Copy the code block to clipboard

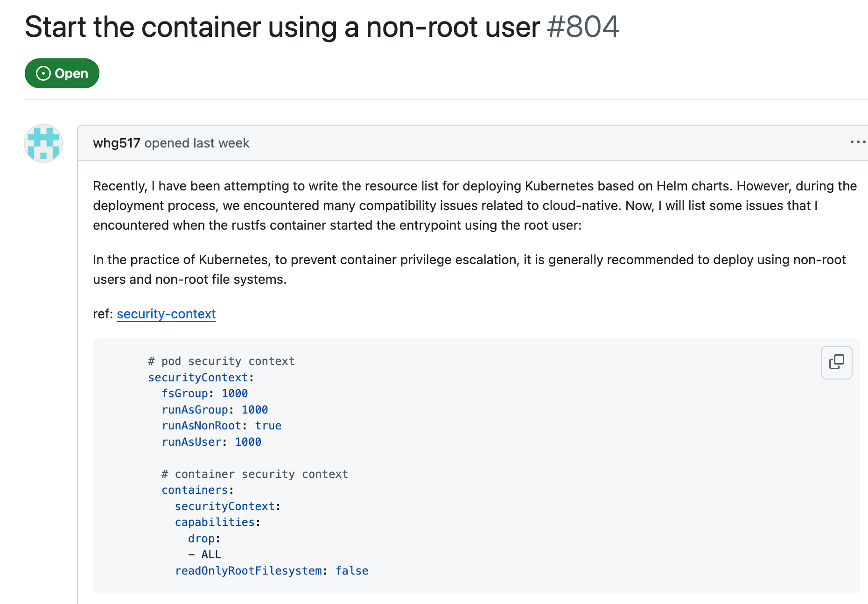click(x=836, y=362)
